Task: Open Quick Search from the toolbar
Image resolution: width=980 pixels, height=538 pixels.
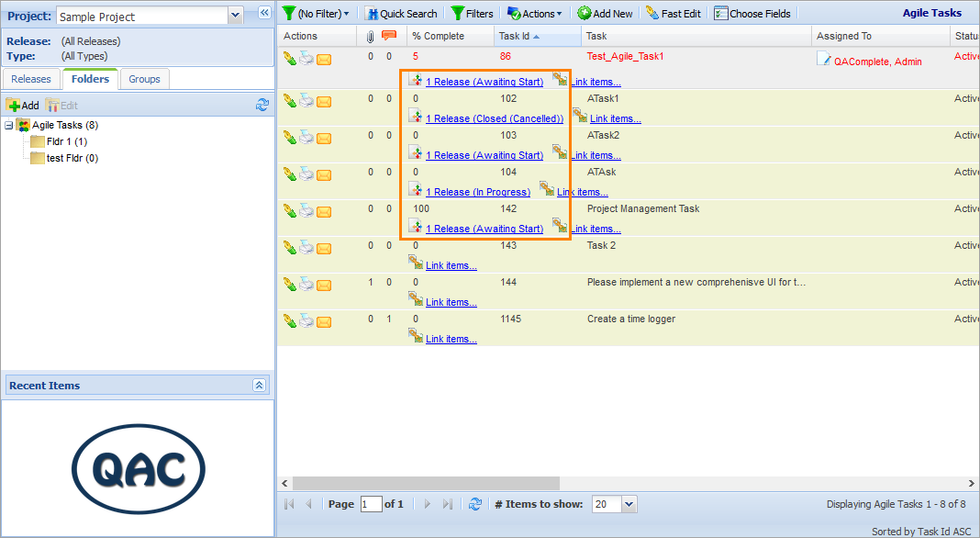Action: tap(401, 12)
